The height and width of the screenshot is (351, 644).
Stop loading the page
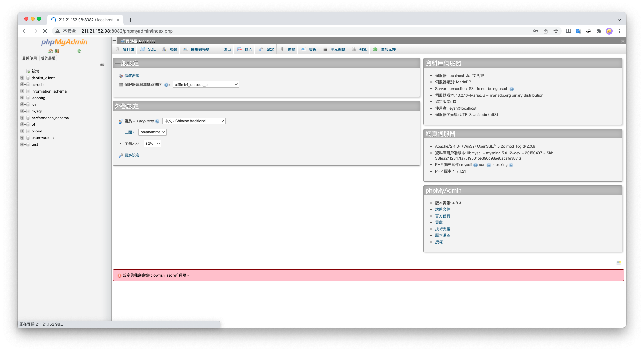[x=45, y=31]
